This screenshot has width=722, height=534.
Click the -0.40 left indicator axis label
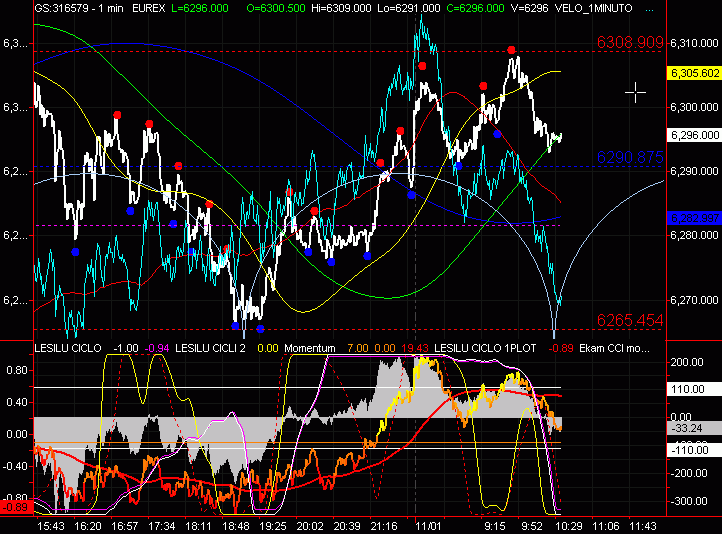pyautogui.click(x=15, y=466)
